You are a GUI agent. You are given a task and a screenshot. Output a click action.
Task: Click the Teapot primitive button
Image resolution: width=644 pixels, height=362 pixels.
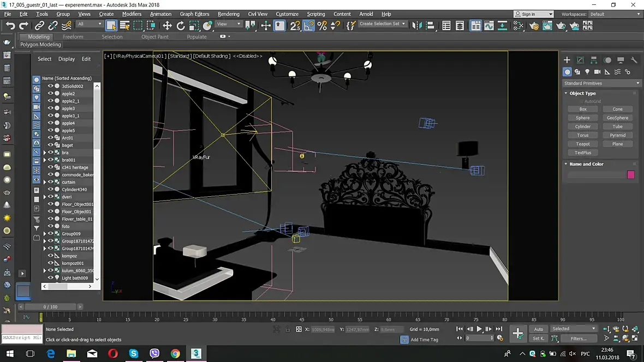[x=582, y=144]
